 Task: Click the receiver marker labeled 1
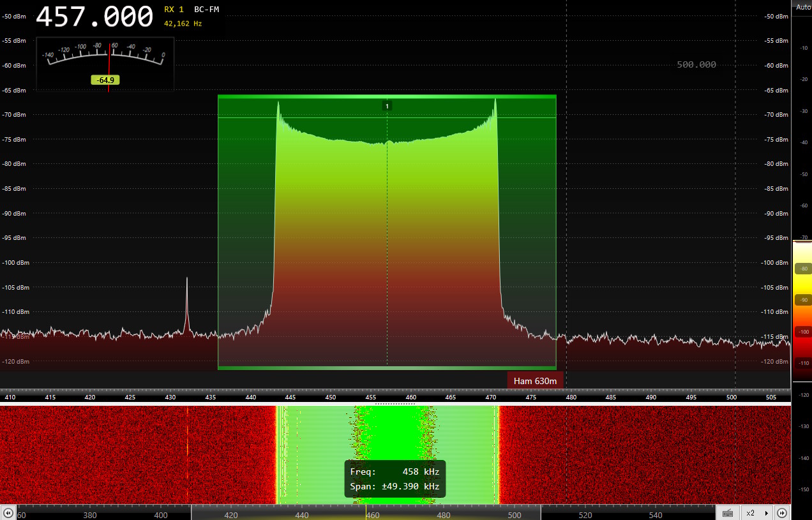387,106
